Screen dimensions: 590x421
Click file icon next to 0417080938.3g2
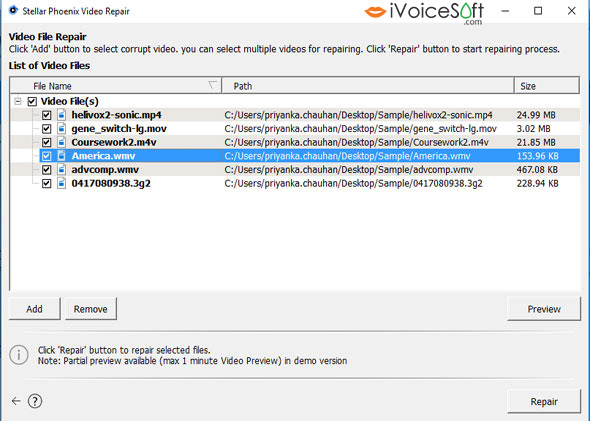click(x=61, y=183)
